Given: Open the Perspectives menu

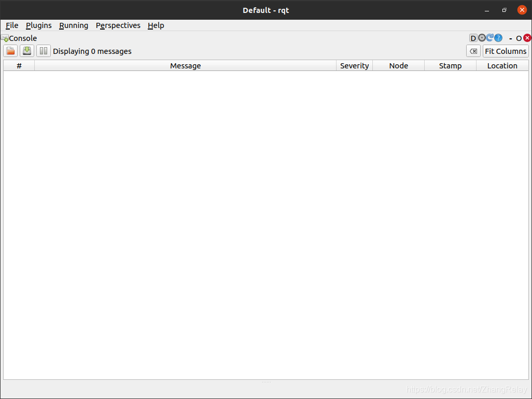Looking at the screenshot, I should pyautogui.click(x=118, y=25).
